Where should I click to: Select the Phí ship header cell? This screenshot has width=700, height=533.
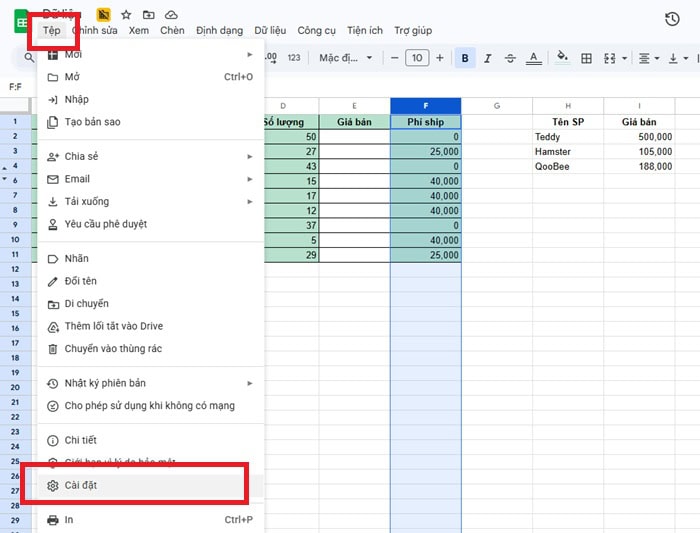(x=425, y=122)
